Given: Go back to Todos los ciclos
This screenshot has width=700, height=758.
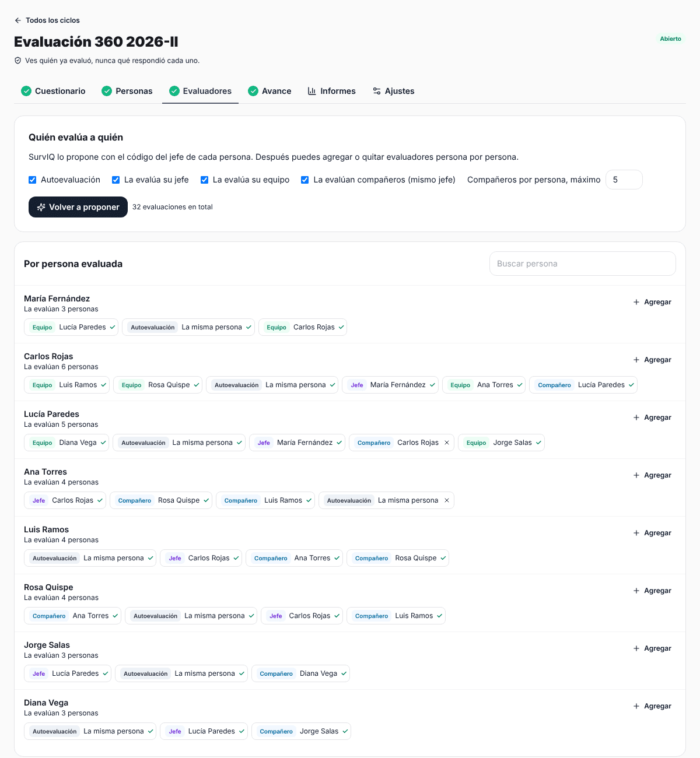Looking at the screenshot, I should (x=47, y=20).
